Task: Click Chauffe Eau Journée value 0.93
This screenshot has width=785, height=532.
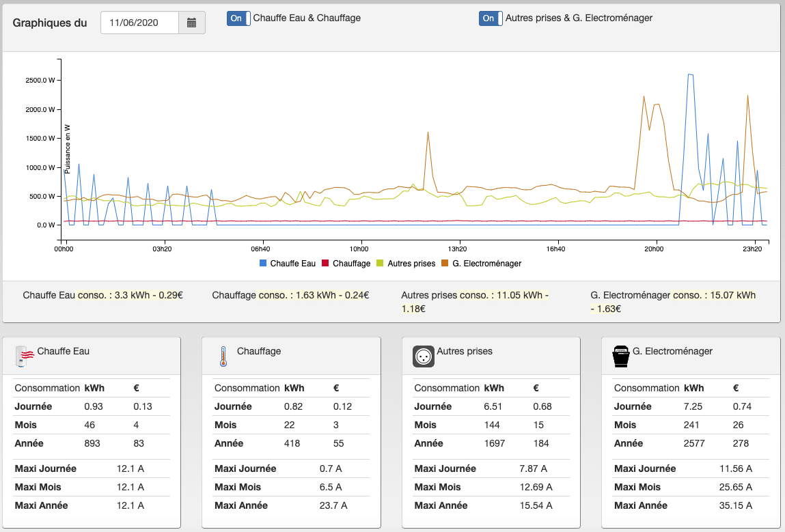Action: [94, 406]
